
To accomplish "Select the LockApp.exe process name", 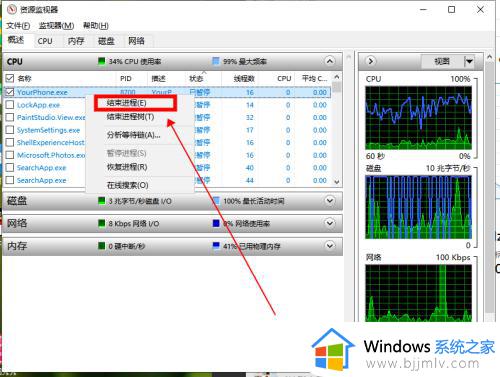I will click(x=38, y=105).
